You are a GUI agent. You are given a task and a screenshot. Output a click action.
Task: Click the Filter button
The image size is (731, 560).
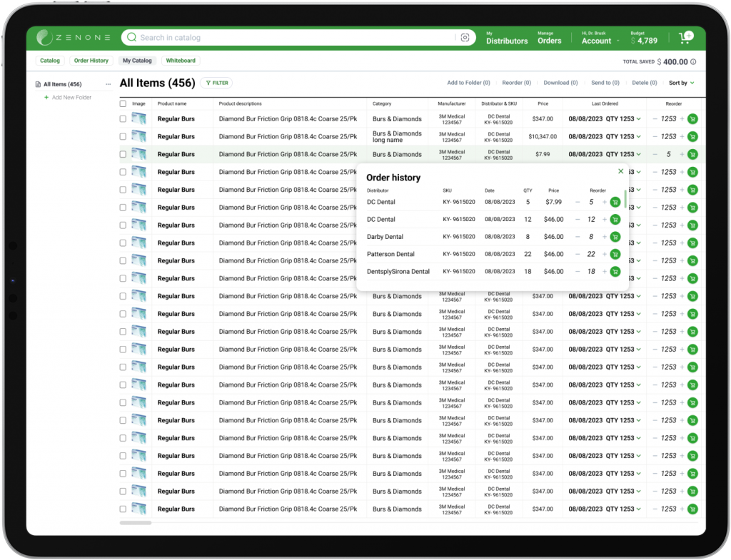tap(216, 83)
